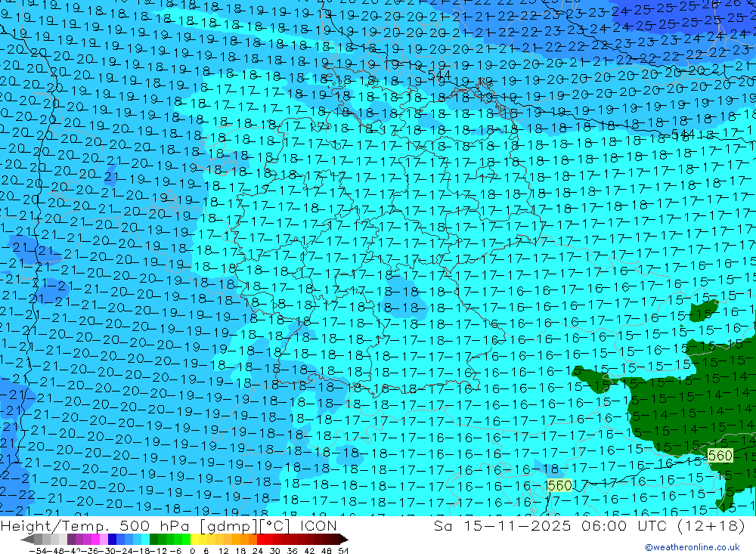The height and width of the screenshot is (554, 756).
Task: Click the highlighted 560 contour label near the green area
Action: [x=720, y=456]
